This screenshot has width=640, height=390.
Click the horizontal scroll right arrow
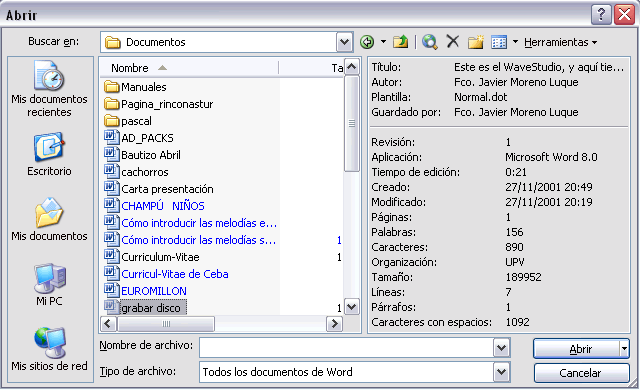click(x=335, y=324)
